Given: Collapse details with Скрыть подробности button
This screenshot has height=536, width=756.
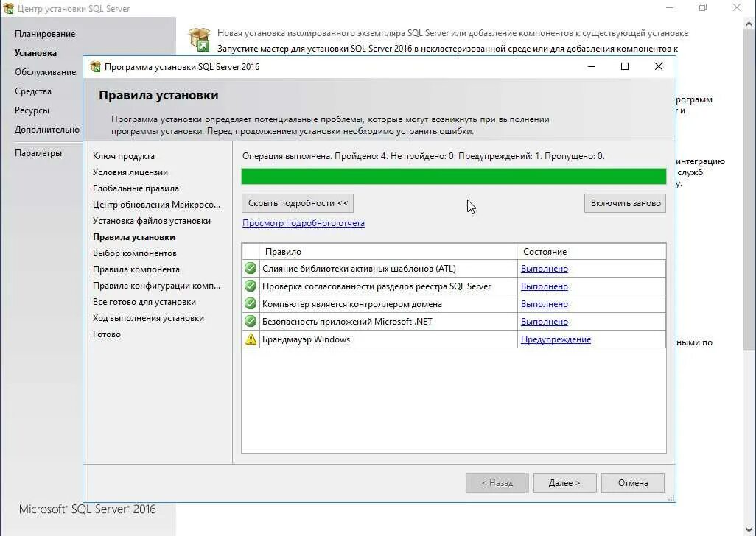Looking at the screenshot, I should click(x=298, y=203).
